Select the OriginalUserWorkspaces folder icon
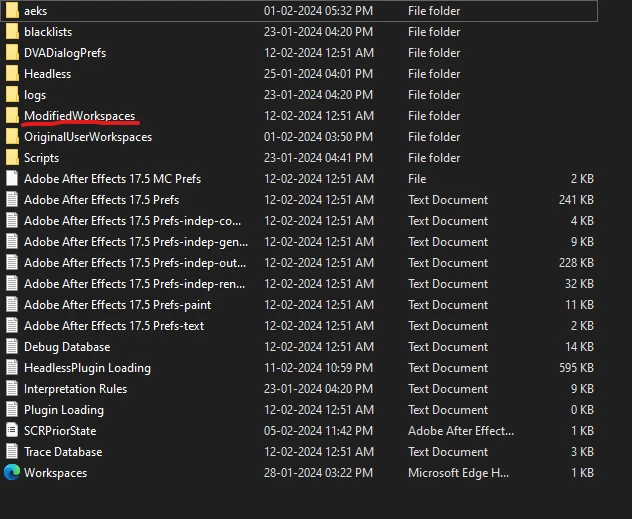 click(12, 137)
